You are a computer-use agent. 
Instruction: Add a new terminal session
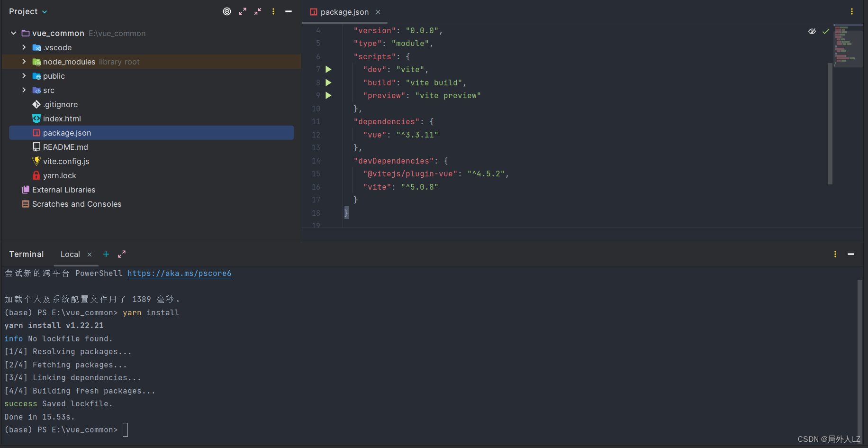[x=106, y=254]
